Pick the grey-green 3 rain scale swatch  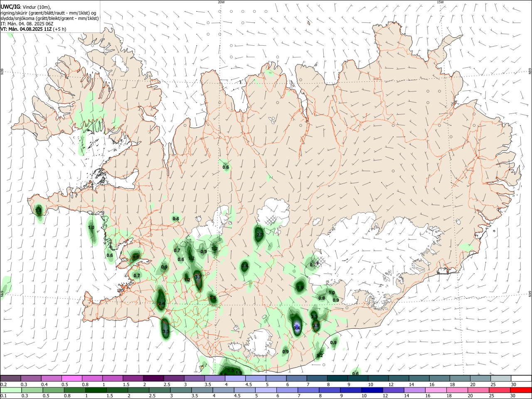pyautogui.click(x=181, y=390)
